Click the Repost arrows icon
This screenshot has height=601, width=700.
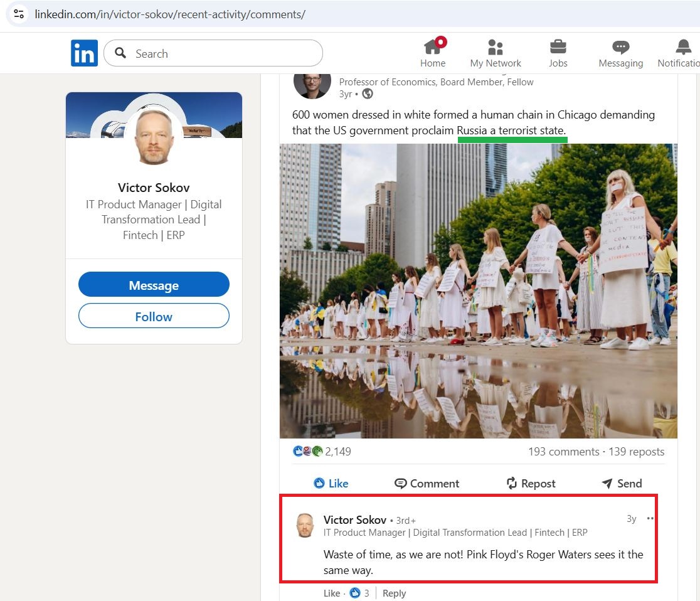coord(511,483)
